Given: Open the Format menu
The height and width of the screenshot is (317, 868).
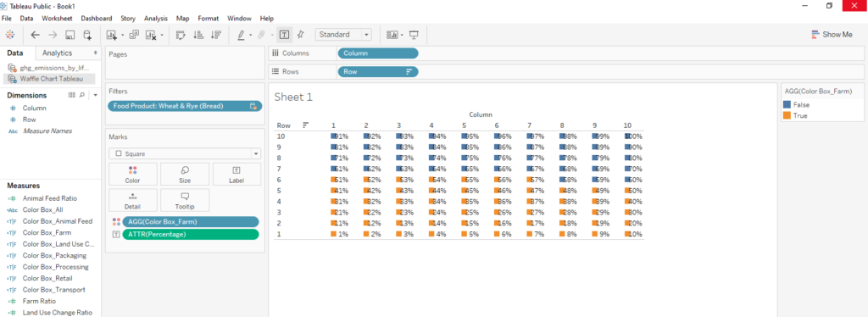Looking at the screenshot, I should click(209, 19).
